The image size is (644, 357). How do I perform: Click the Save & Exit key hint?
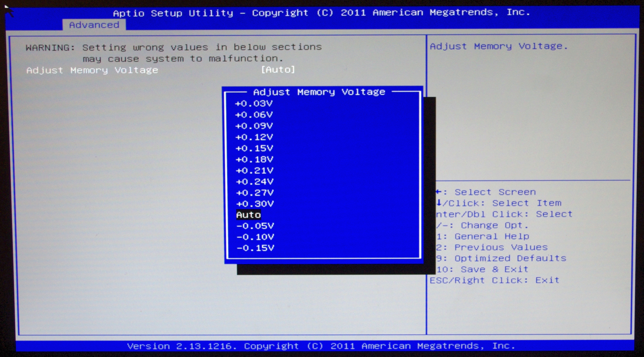click(x=482, y=269)
